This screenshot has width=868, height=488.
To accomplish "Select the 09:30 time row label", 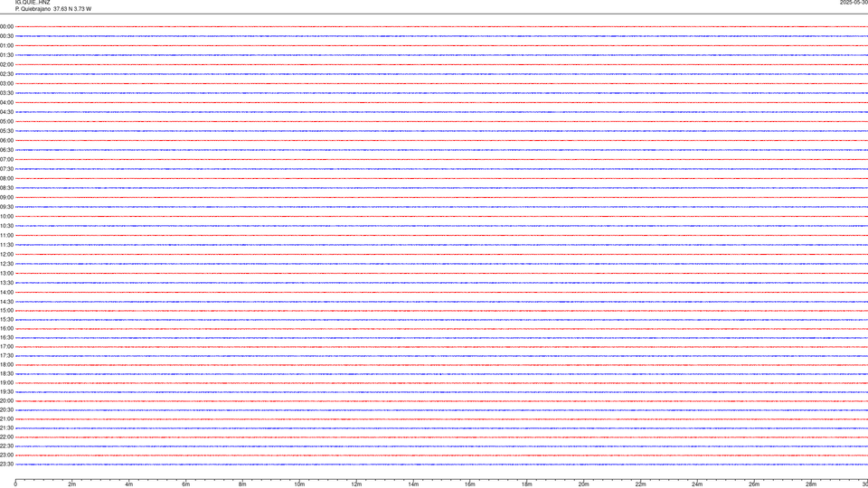I will [x=6, y=207].
